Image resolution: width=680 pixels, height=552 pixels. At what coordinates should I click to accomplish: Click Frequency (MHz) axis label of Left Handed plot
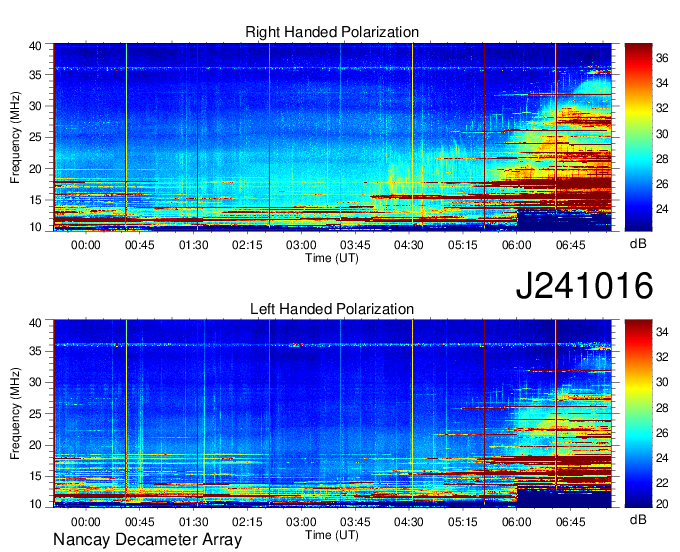[x=15, y=414]
